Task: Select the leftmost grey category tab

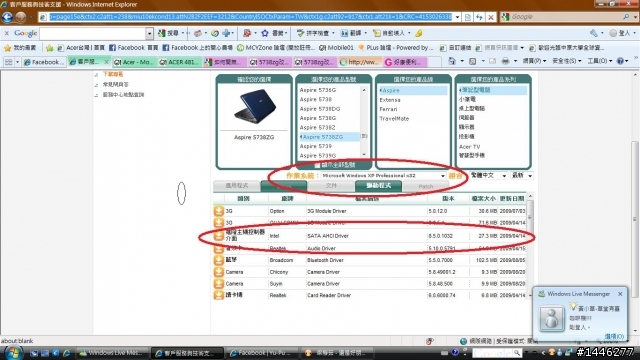Action: [x=237, y=186]
